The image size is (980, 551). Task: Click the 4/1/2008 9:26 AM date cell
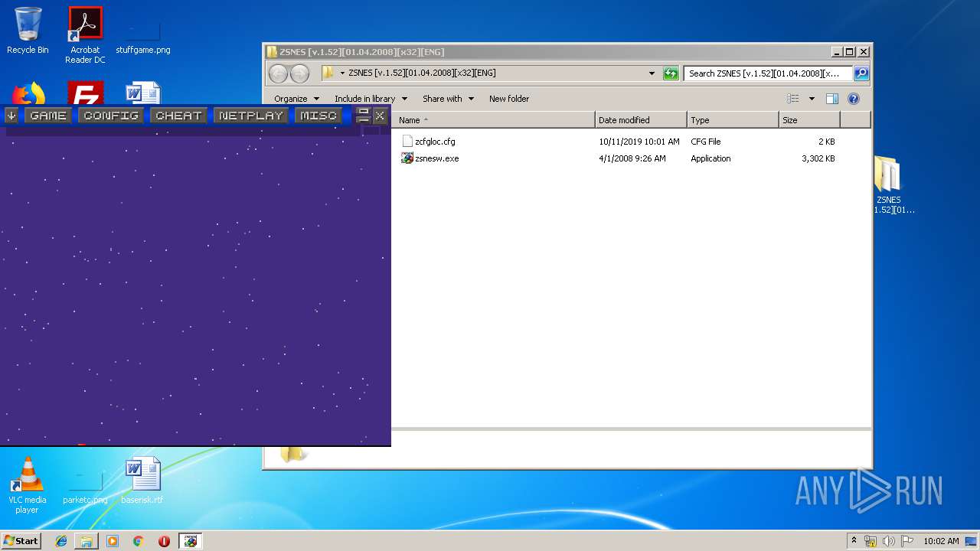[632, 158]
